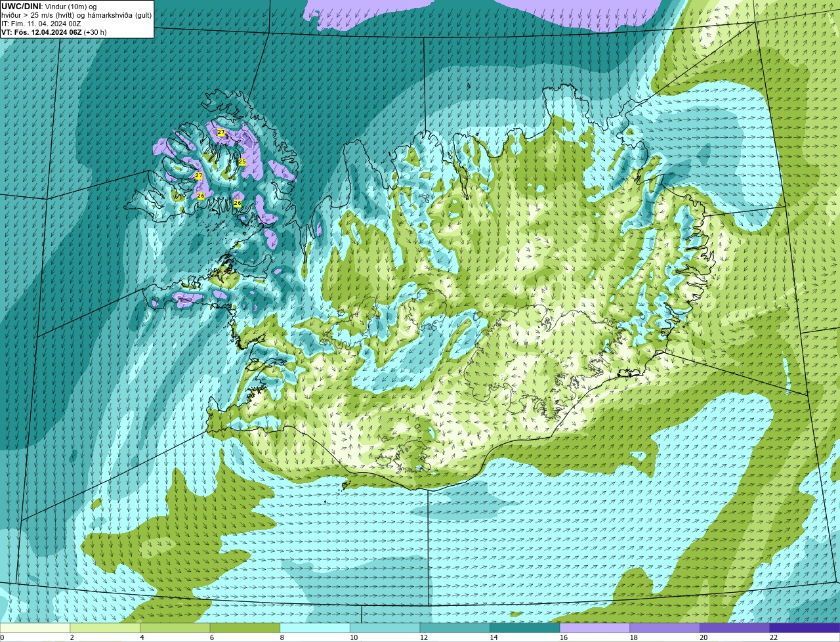The width and height of the screenshot is (840, 642).
Task: Click the 2–4 m/s pale yellow-green legend swatch
Action: 105,628
